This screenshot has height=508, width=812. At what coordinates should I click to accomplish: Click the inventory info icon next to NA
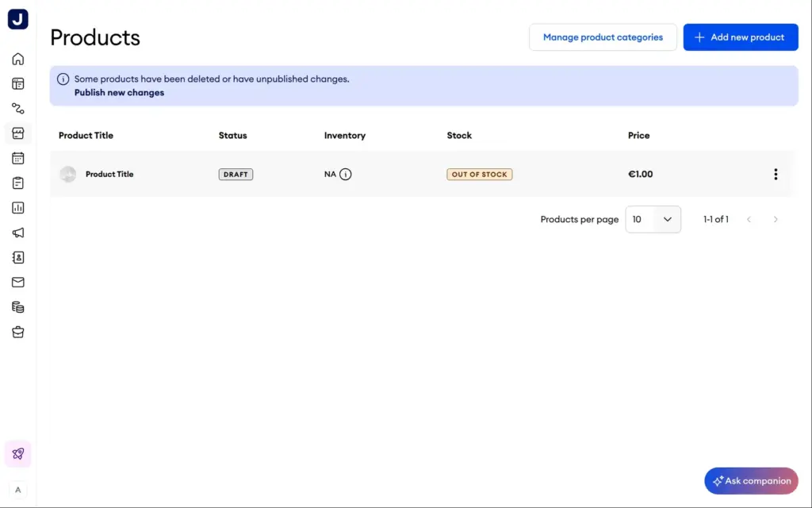click(x=346, y=175)
